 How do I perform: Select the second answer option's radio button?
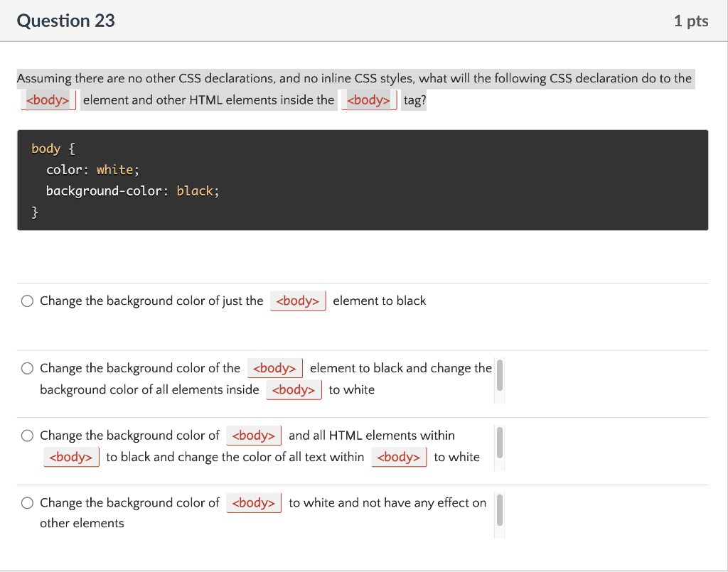coord(27,368)
